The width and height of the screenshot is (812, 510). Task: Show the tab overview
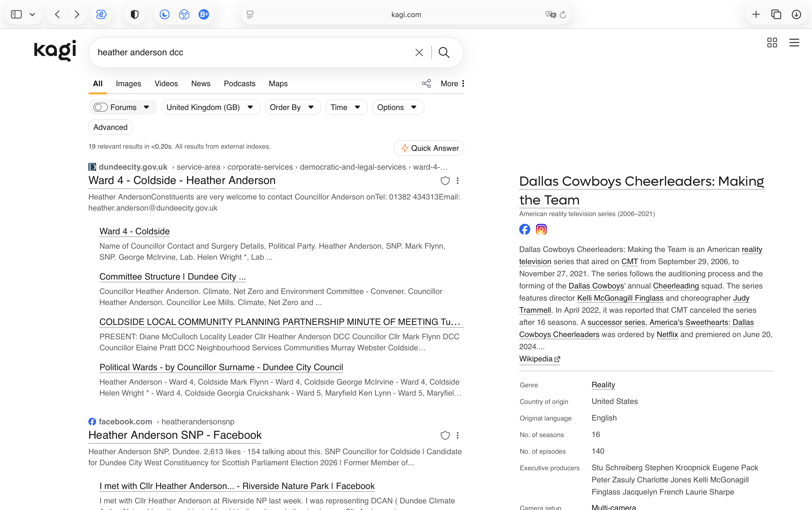pyautogui.click(x=776, y=14)
